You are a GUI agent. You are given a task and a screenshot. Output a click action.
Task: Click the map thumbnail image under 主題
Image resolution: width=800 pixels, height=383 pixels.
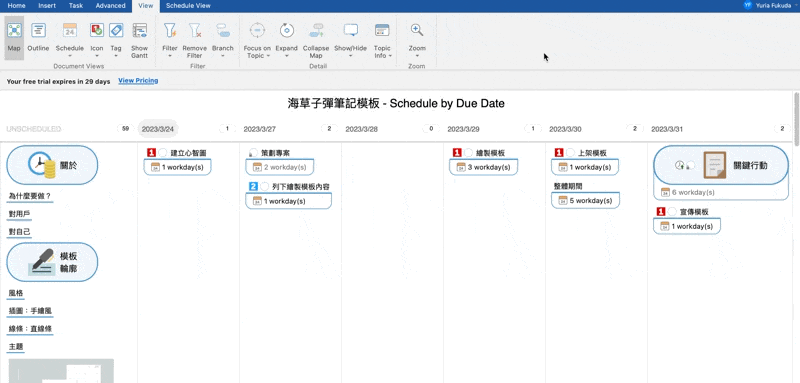61,371
